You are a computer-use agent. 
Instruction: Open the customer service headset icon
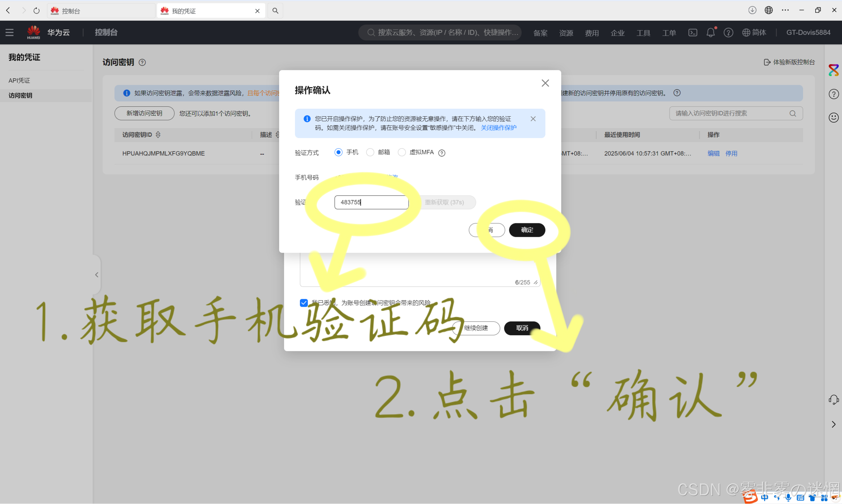pos(833,400)
